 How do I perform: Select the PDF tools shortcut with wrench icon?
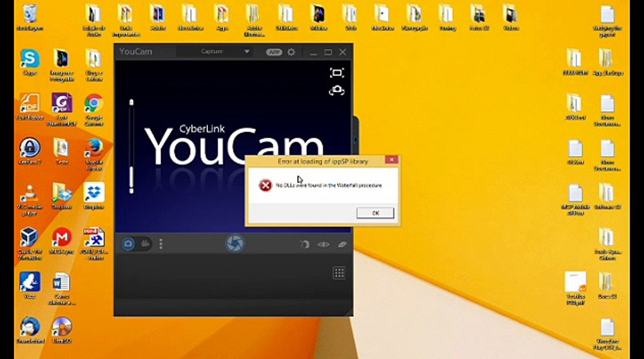(94, 244)
